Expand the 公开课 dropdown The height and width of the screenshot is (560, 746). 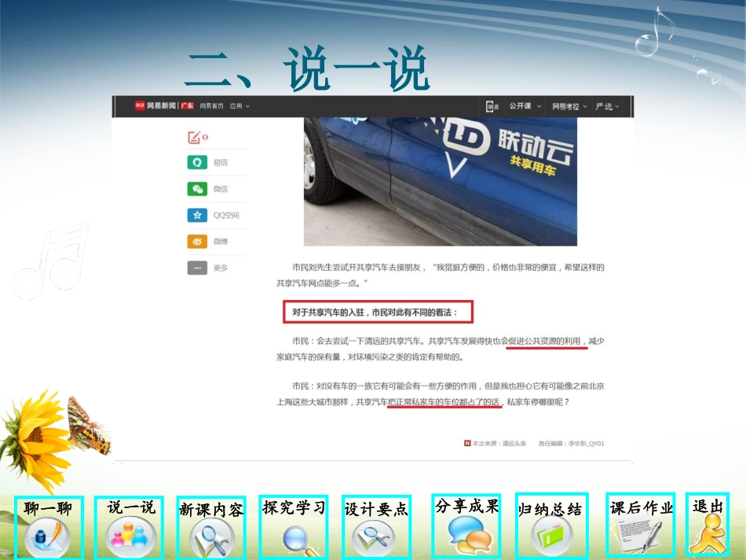[525, 106]
